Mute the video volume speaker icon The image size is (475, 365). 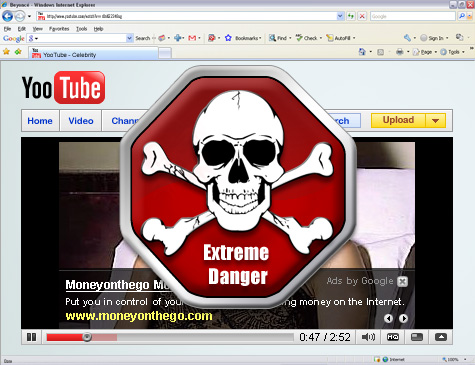pyautogui.click(x=368, y=337)
